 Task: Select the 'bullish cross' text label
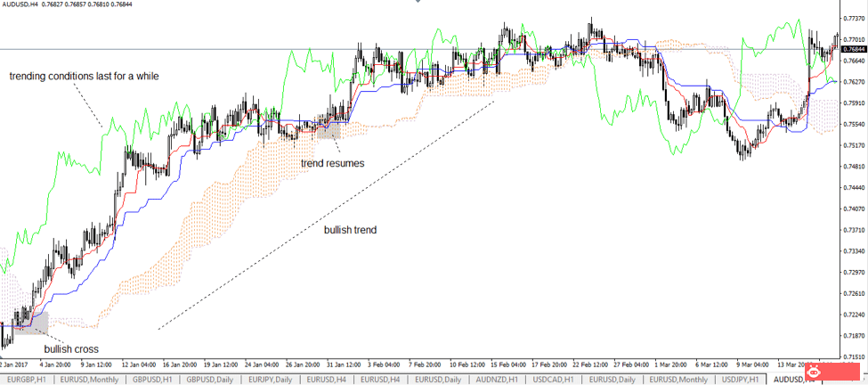click(71, 349)
